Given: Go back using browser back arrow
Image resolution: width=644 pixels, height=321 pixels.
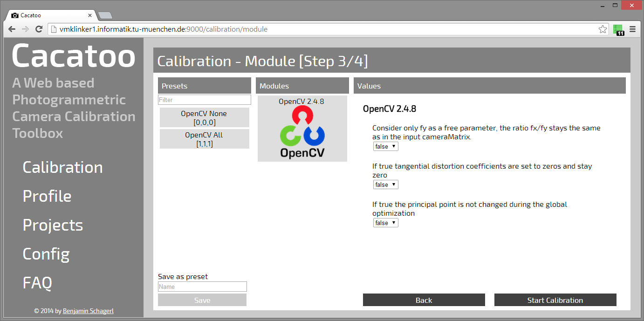Looking at the screenshot, I should pyautogui.click(x=12, y=29).
